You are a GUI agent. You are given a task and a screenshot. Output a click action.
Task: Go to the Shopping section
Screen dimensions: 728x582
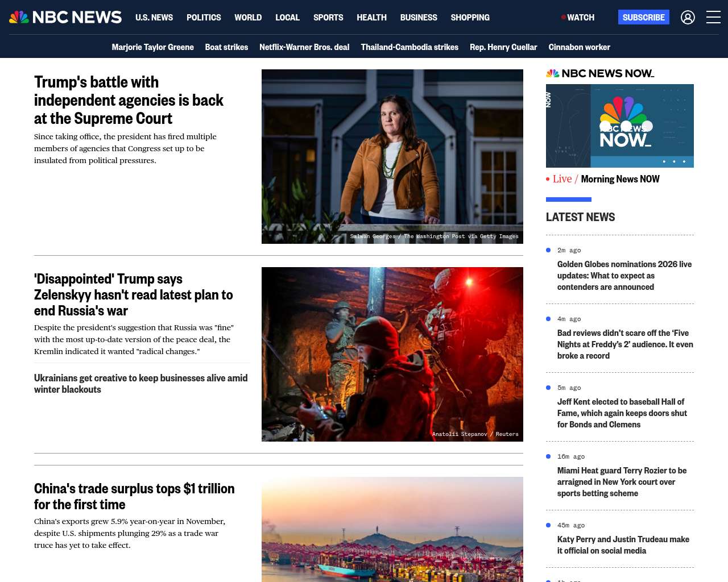[470, 18]
